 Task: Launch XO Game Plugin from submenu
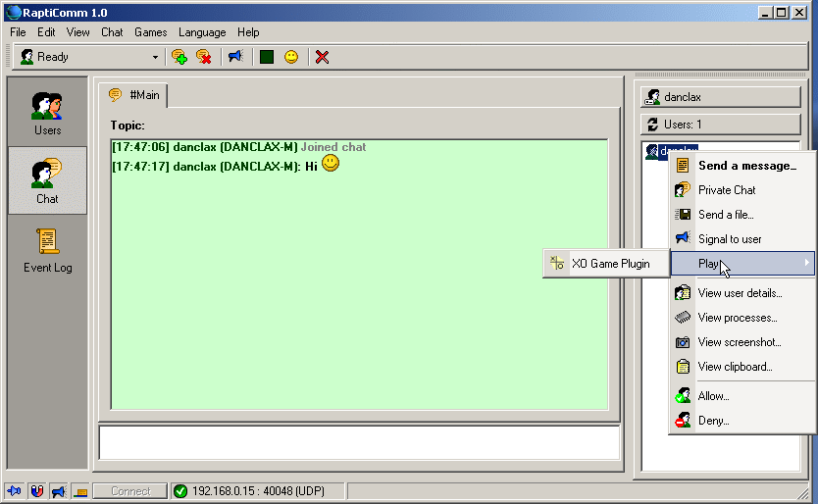click(x=606, y=264)
